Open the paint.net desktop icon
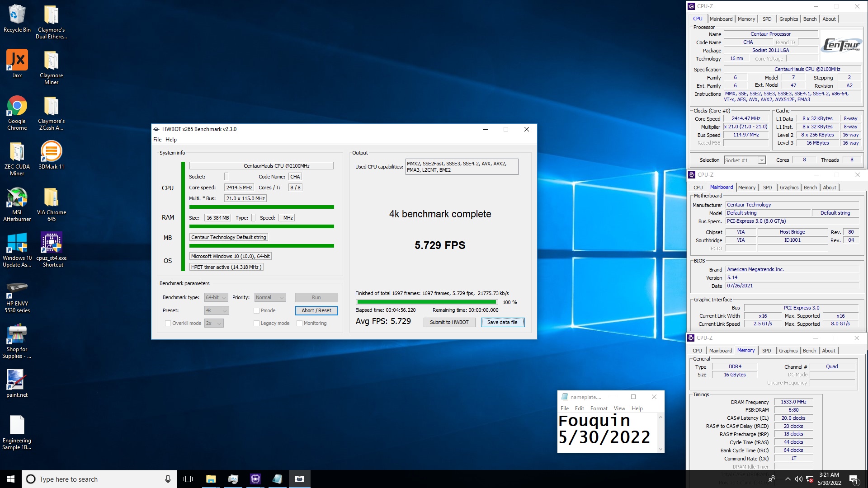The width and height of the screenshot is (868, 488). pyautogui.click(x=17, y=384)
